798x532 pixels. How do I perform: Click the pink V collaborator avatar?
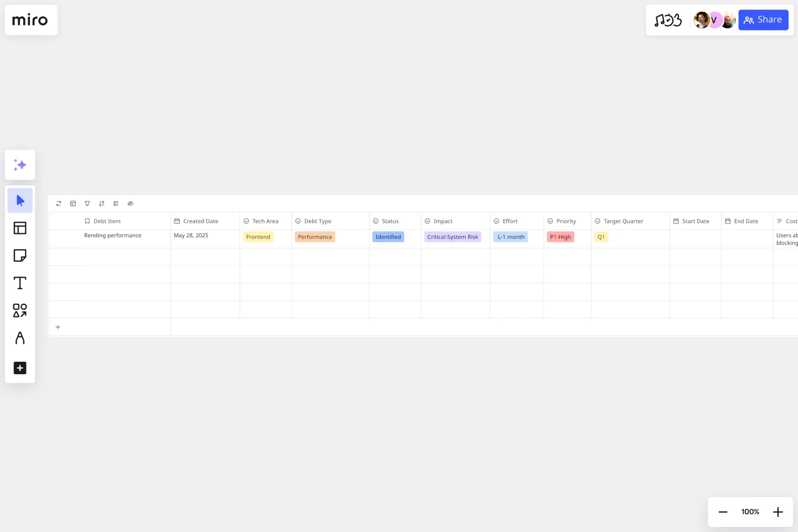point(715,20)
